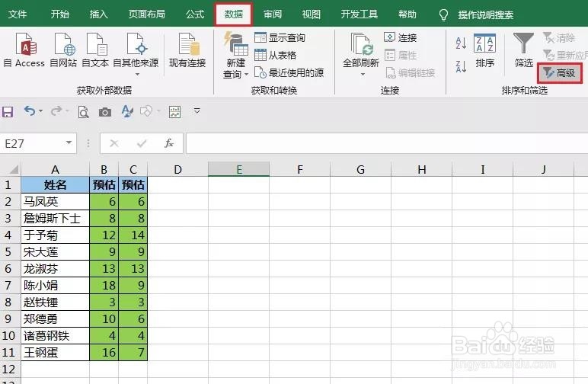
Task: Click cell C4 with value 14
Action: [133, 235]
